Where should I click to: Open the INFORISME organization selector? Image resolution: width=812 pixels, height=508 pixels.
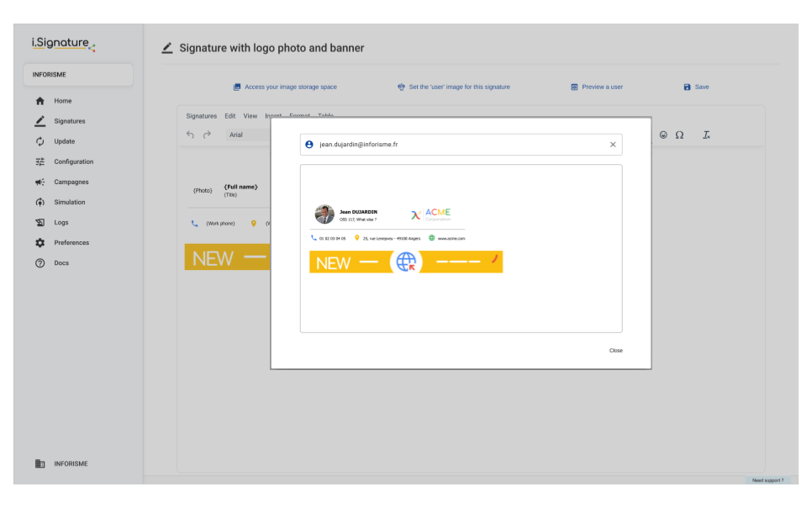click(x=78, y=75)
